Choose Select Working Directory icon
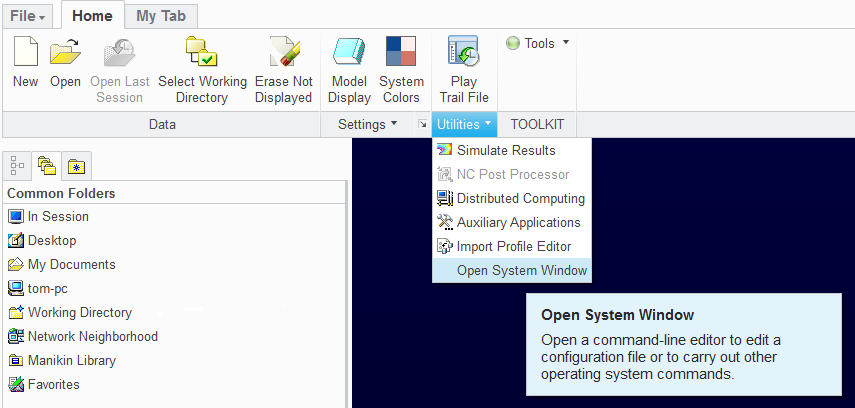Screen dimensions: 855x408 [201, 51]
